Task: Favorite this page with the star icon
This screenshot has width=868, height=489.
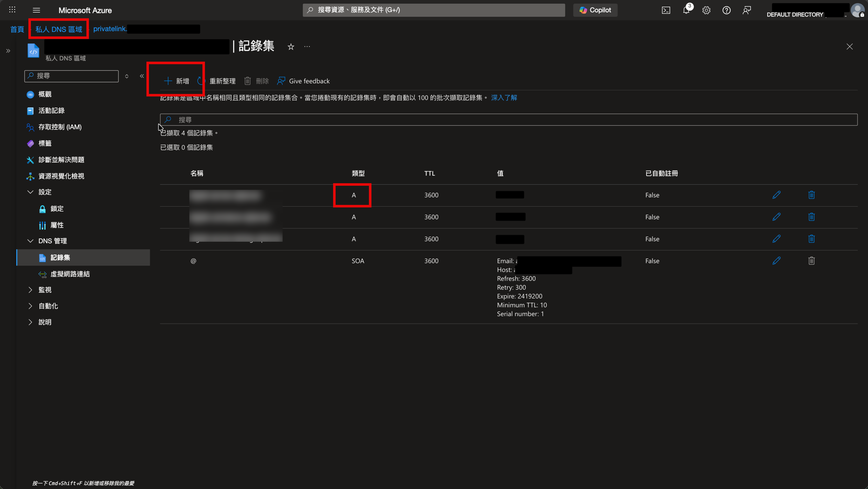Action: pos(291,46)
